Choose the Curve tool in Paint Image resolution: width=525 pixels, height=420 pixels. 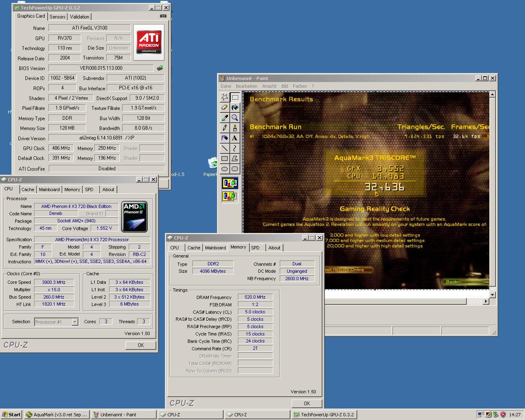[235, 148]
